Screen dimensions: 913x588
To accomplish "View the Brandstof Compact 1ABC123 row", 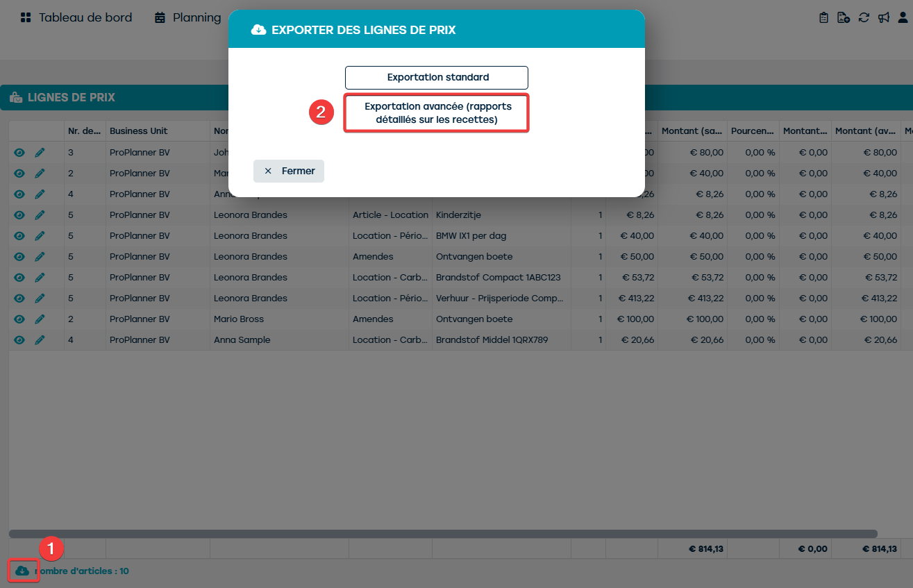I will pos(19,278).
